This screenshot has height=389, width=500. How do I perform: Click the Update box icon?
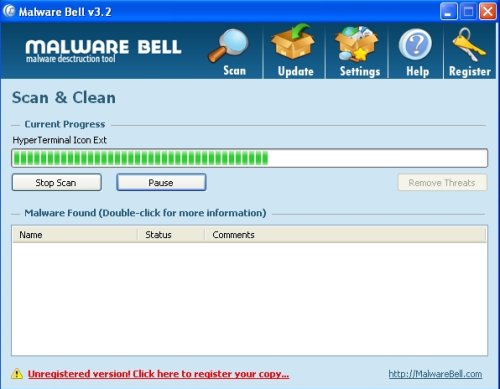point(293,42)
